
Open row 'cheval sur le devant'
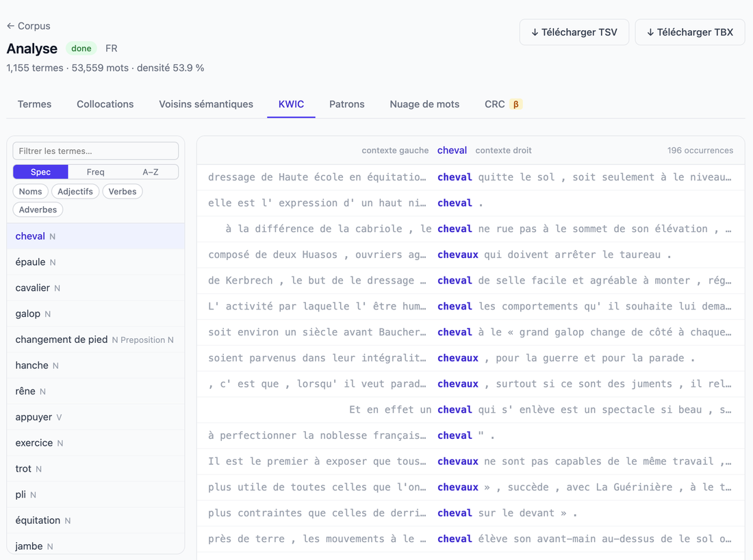(x=471, y=513)
